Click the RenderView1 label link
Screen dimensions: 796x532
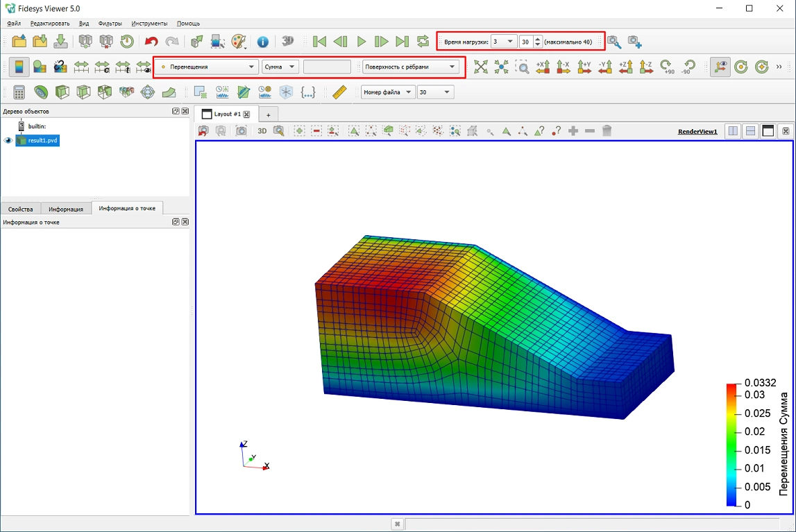(x=697, y=131)
